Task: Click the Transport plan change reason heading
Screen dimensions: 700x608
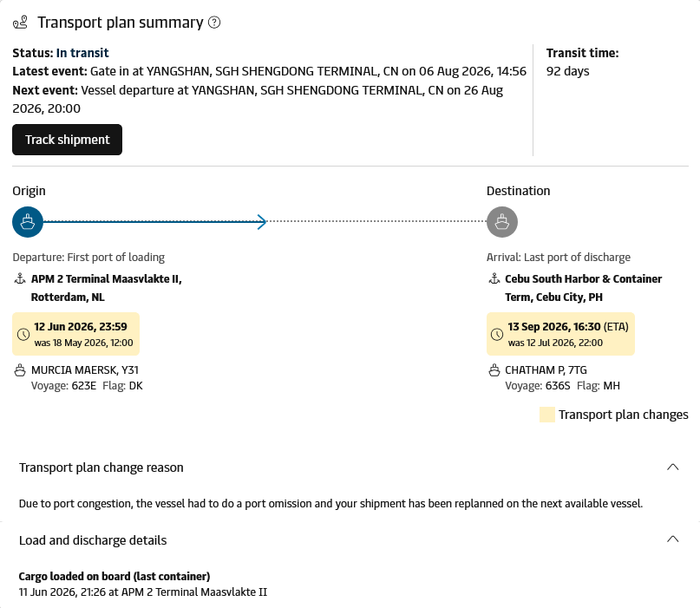Action: [101, 467]
